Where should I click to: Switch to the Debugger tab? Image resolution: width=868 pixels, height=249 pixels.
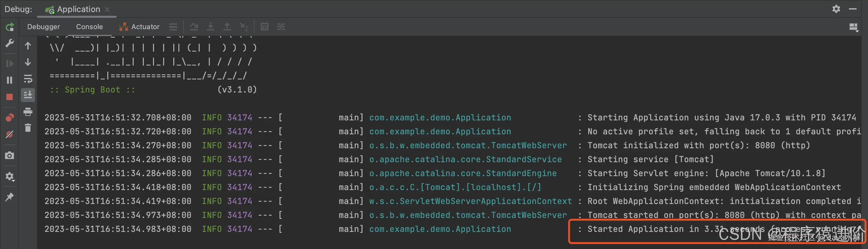pyautogui.click(x=43, y=27)
